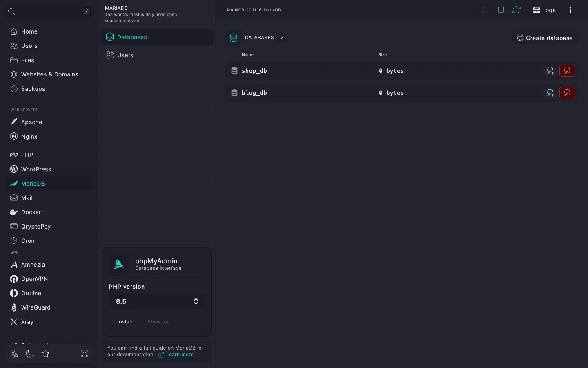Select Nginx in the sidebar
Viewport: 588px width, 368px height.
(49, 137)
